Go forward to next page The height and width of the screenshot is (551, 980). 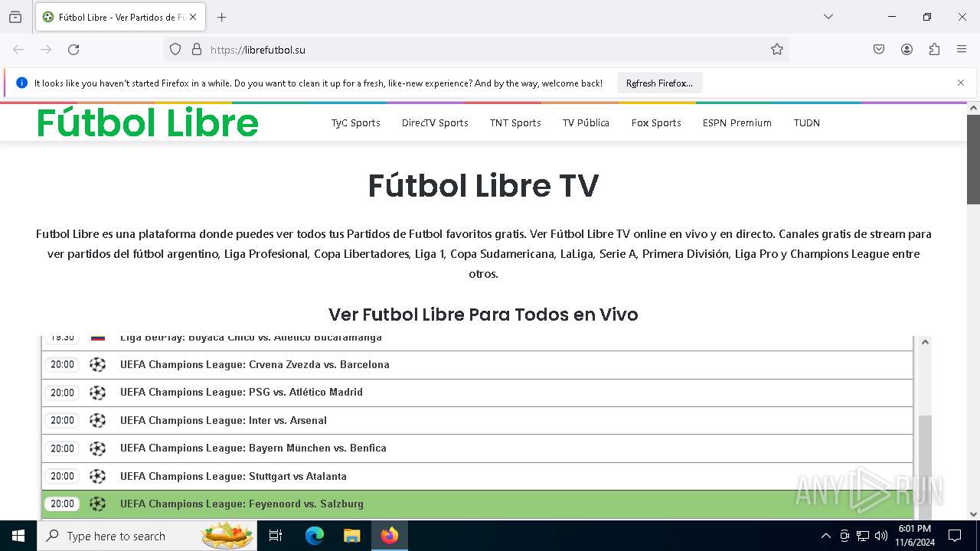tap(46, 49)
